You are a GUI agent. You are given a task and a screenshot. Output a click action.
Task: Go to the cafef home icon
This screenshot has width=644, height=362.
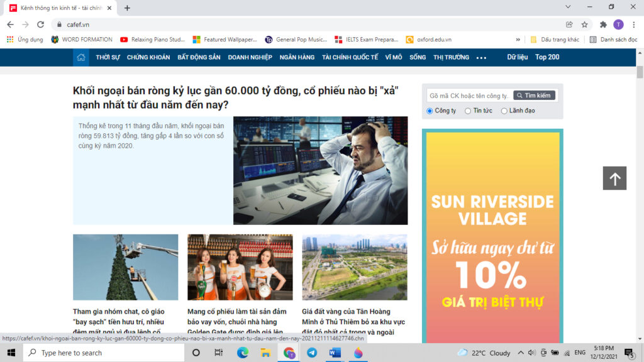[81, 57]
